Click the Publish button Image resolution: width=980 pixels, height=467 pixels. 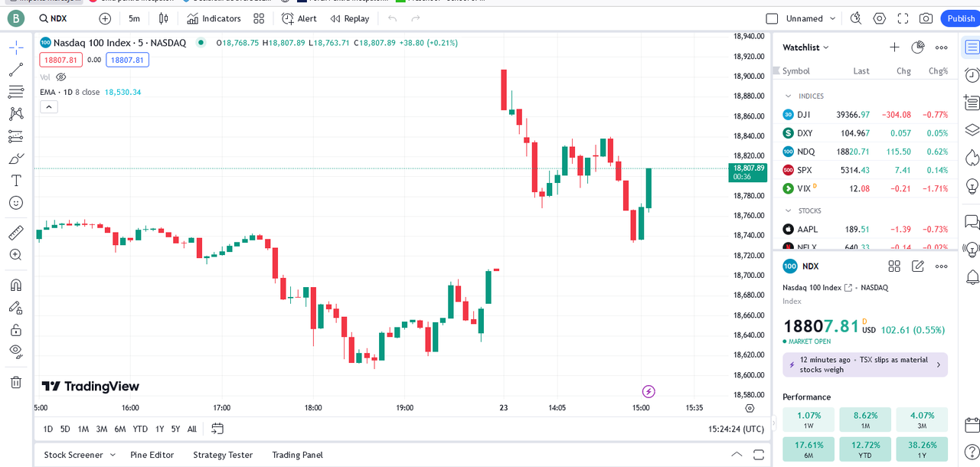point(960,18)
